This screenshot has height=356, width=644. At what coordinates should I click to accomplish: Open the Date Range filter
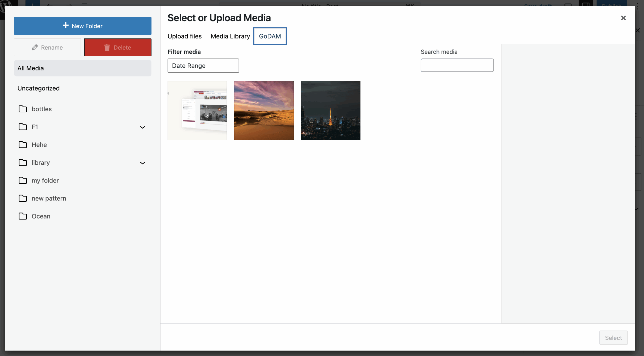[203, 65]
